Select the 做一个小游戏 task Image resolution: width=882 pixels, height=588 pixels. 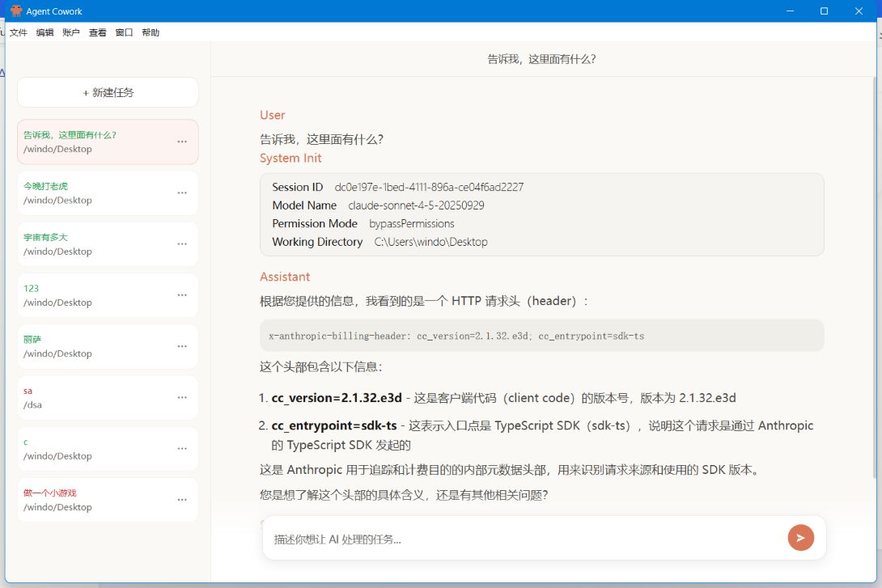tap(108, 500)
